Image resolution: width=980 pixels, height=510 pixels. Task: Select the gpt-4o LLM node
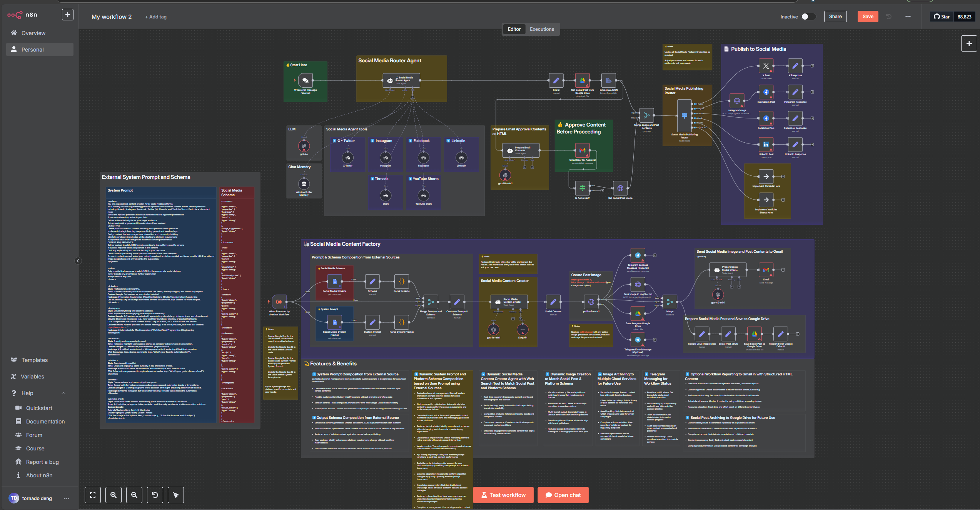click(x=304, y=146)
